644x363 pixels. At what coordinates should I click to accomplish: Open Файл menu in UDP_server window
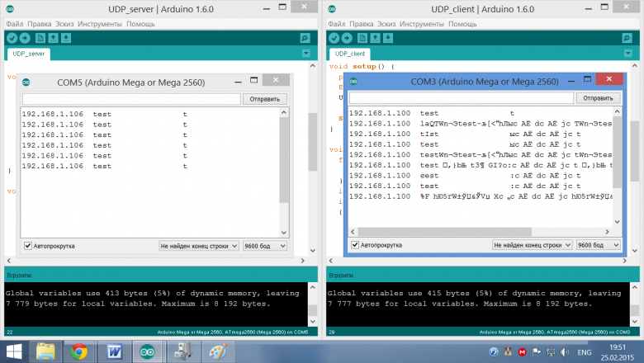tap(15, 24)
